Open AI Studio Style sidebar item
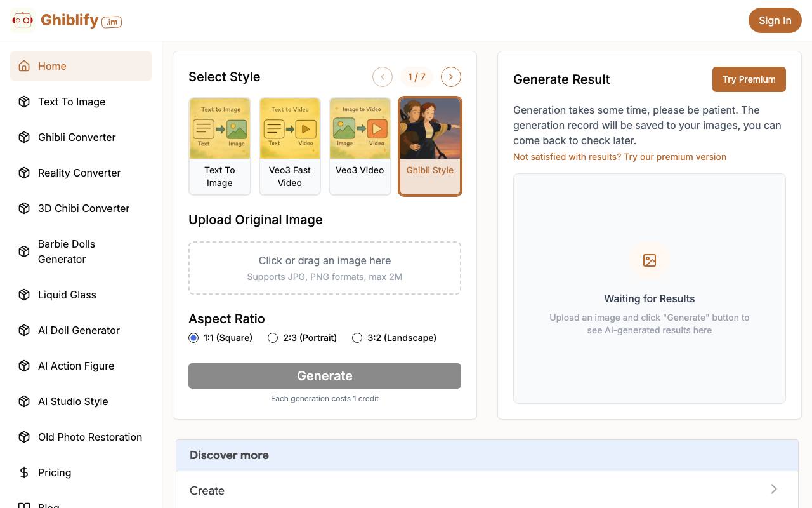The height and width of the screenshot is (508, 812). pos(81,401)
